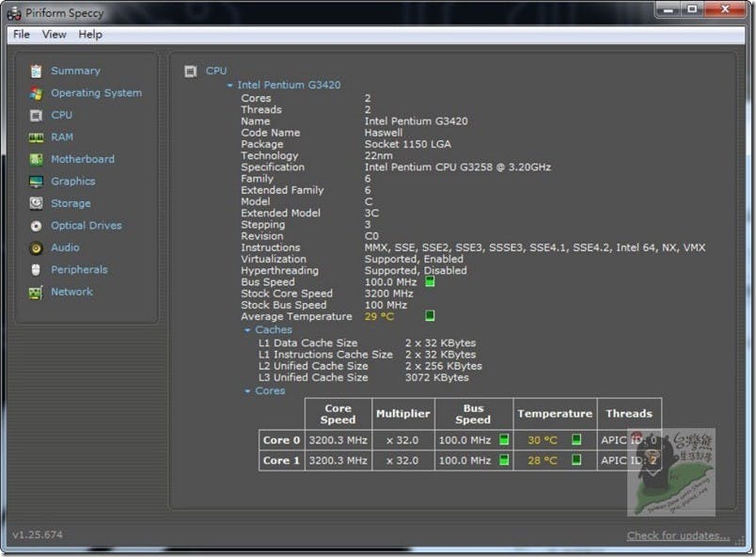Click green graph icon beside Average Temperature
The height and width of the screenshot is (557, 756).
tap(430, 316)
